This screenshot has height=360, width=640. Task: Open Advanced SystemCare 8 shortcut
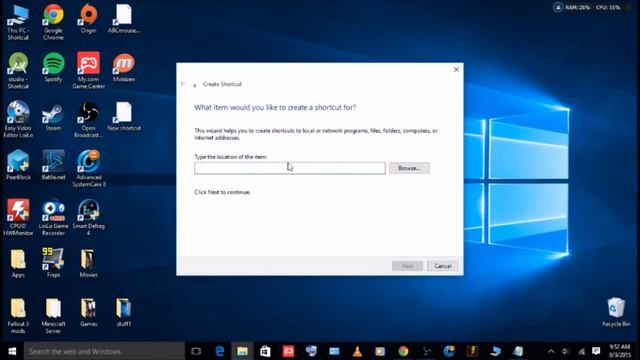[89, 169]
